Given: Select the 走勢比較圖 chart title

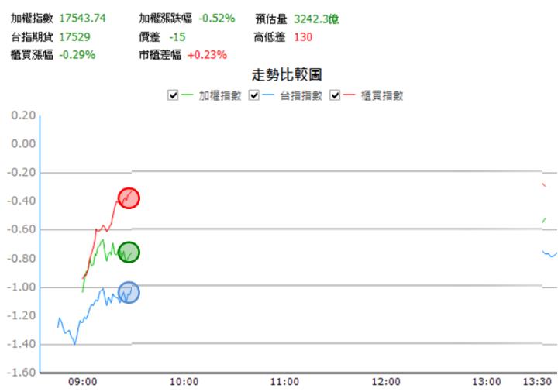Looking at the screenshot, I should pyautogui.click(x=288, y=75).
